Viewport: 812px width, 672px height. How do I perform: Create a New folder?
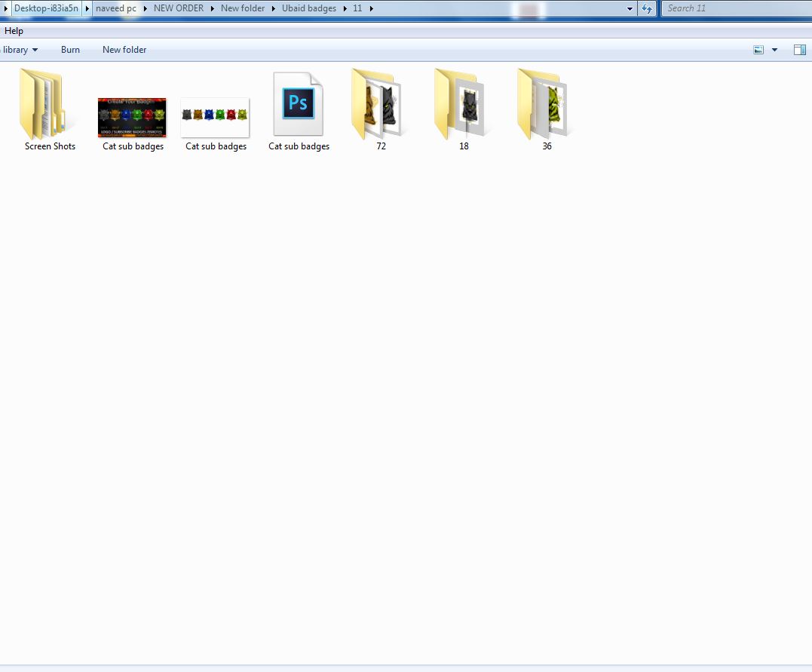124,50
